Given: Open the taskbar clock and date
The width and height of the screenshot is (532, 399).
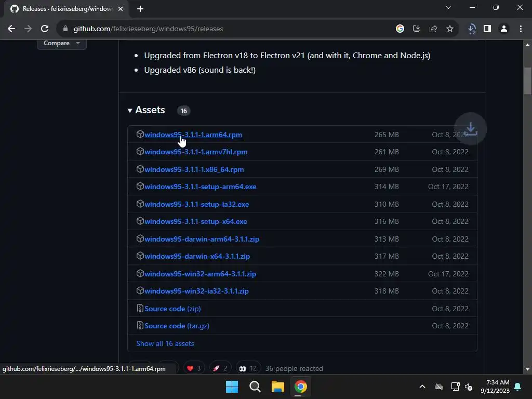Looking at the screenshot, I should (495, 387).
